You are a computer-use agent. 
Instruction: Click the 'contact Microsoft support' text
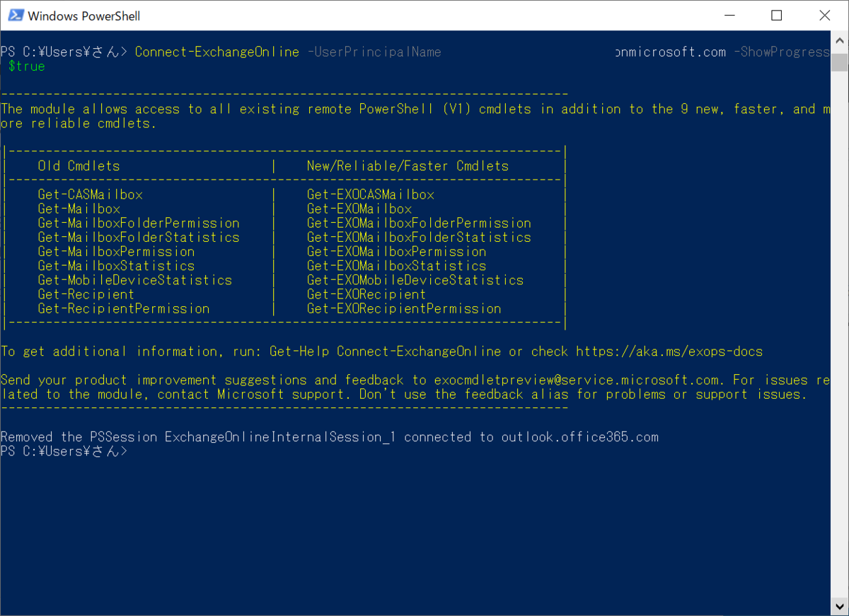coord(255,395)
